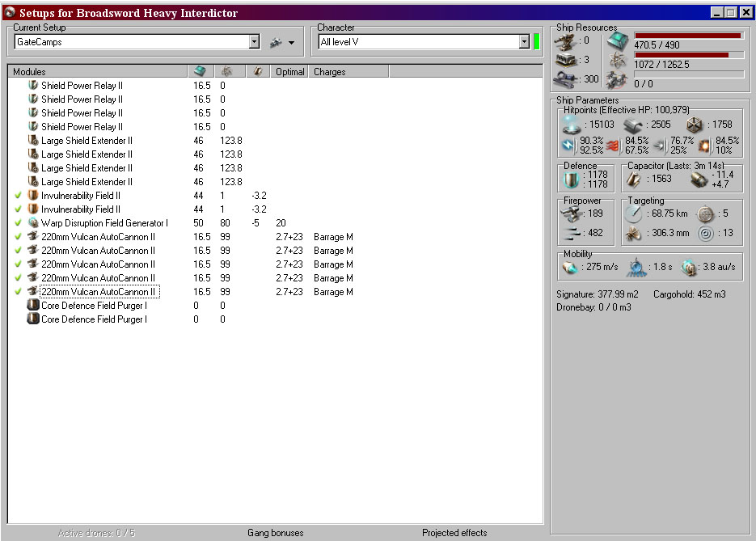The height and width of the screenshot is (541, 756).
Task: Click the GateCamps setup name field
Action: (132, 42)
